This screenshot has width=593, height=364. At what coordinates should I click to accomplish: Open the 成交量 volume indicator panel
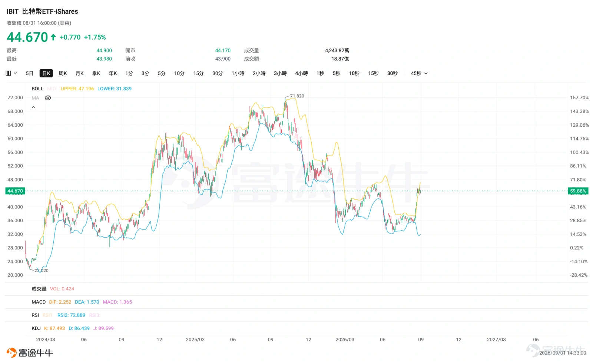point(39,289)
